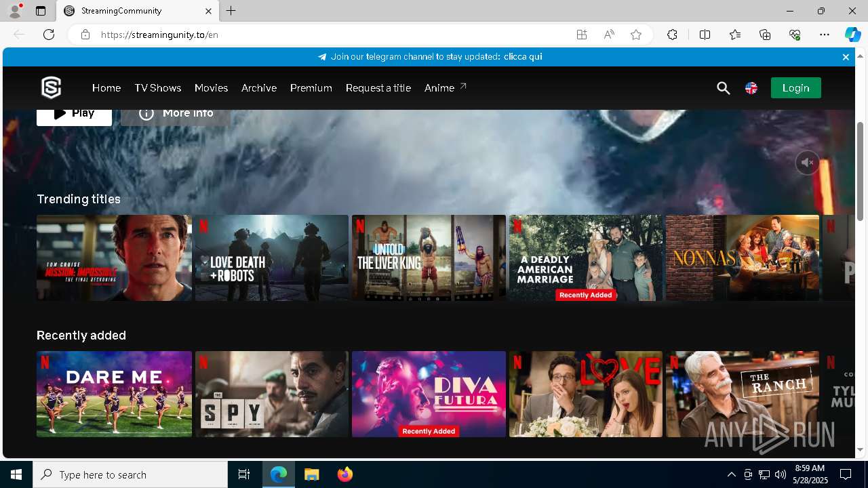Viewport: 868px width, 488px height.
Task: Open the Archive page
Action: tap(259, 88)
